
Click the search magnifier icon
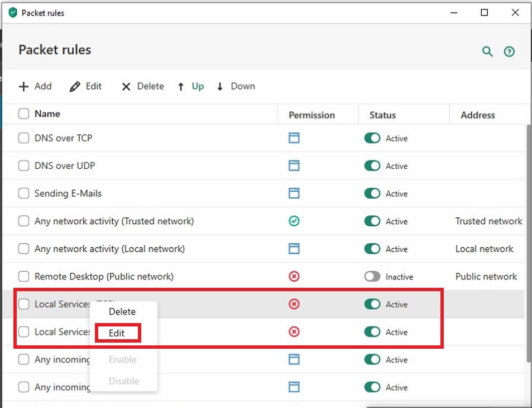click(x=487, y=51)
